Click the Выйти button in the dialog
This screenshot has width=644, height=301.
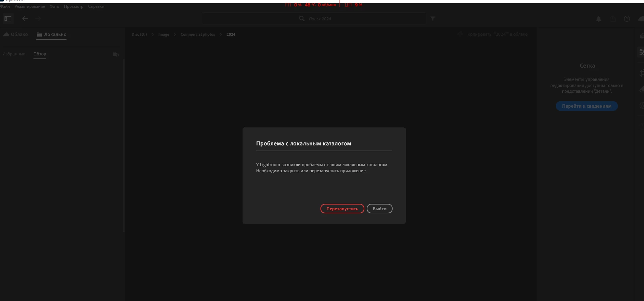click(x=380, y=209)
